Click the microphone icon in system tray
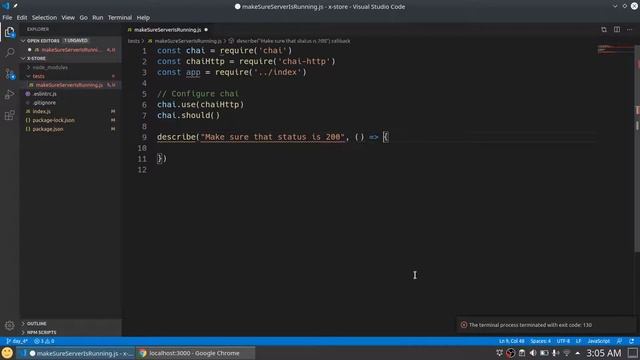 (x=555, y=353)
